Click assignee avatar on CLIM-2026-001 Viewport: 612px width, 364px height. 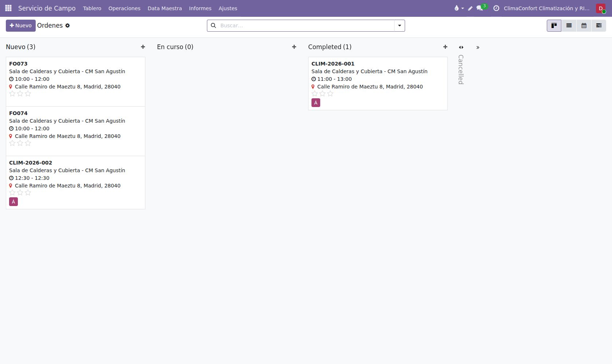click(x=316, y=103)
